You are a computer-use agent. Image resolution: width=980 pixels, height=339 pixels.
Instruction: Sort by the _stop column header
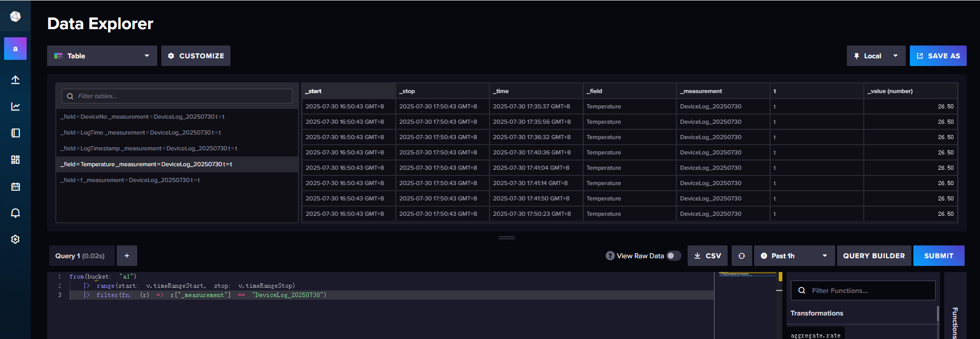tap(442, 91)
